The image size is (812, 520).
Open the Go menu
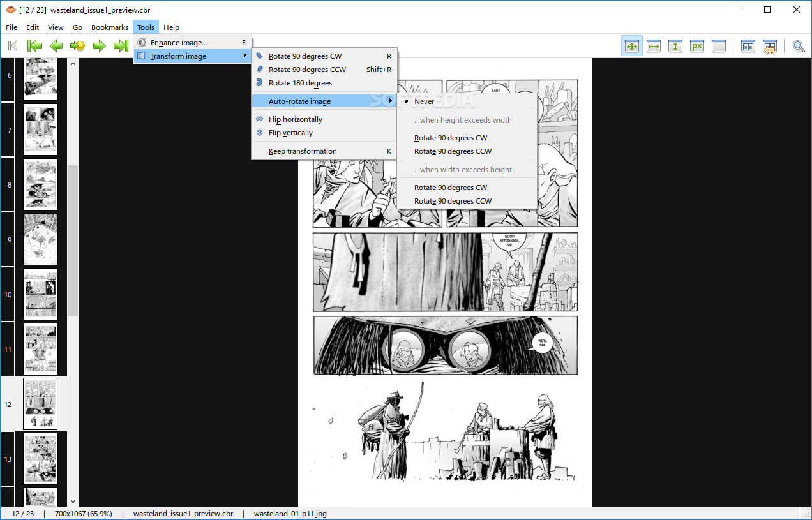point(77,27)
